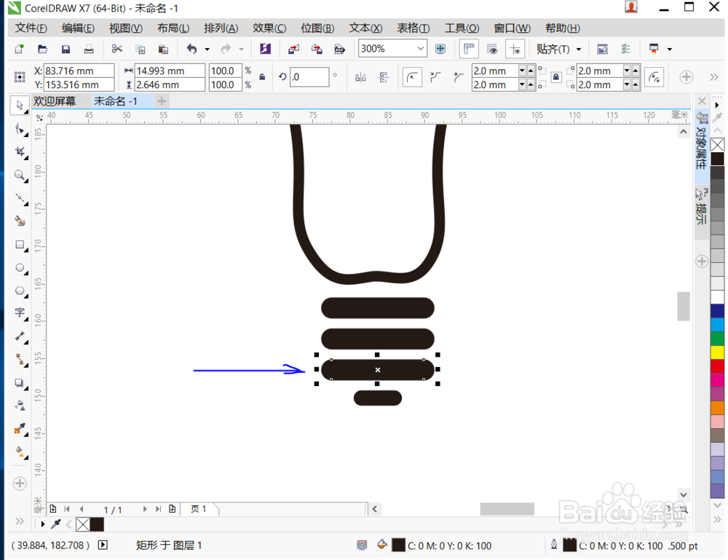This screenshot has height=560, width=728.
Task: Expand the document palette arrow
Action: pos(43,524)
